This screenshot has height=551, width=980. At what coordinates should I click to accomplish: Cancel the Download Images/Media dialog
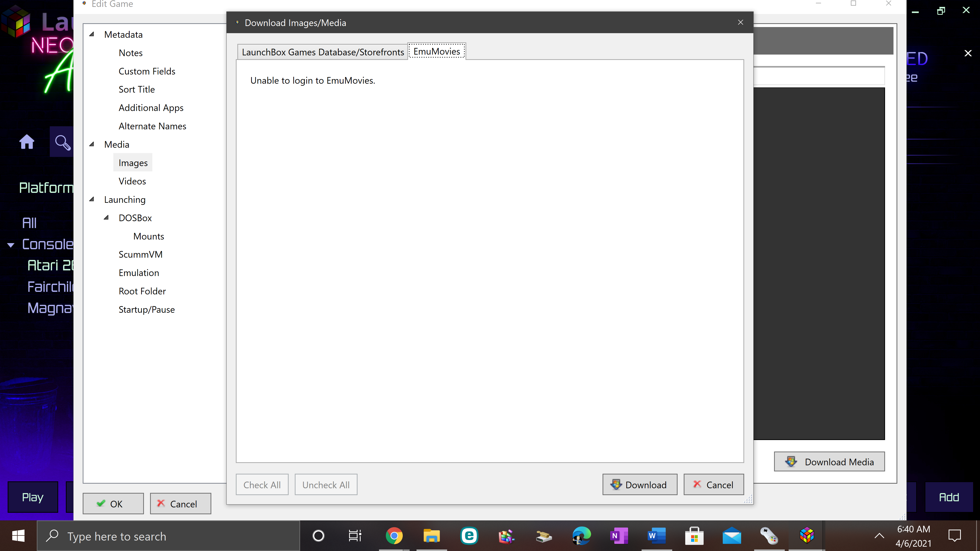713,484
